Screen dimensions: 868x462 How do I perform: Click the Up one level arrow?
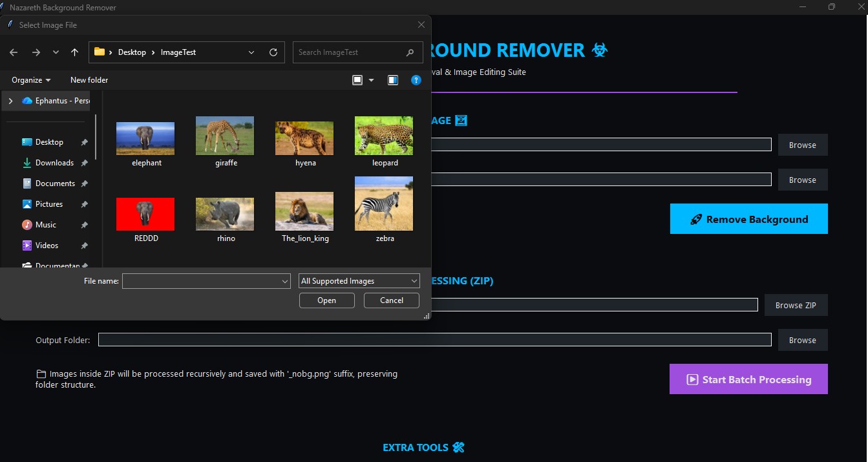tap(75, 52)
